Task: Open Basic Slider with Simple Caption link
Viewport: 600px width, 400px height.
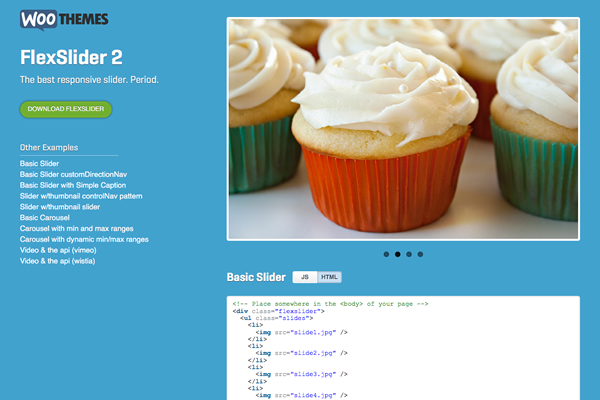Action: click(x=73, y=185)
